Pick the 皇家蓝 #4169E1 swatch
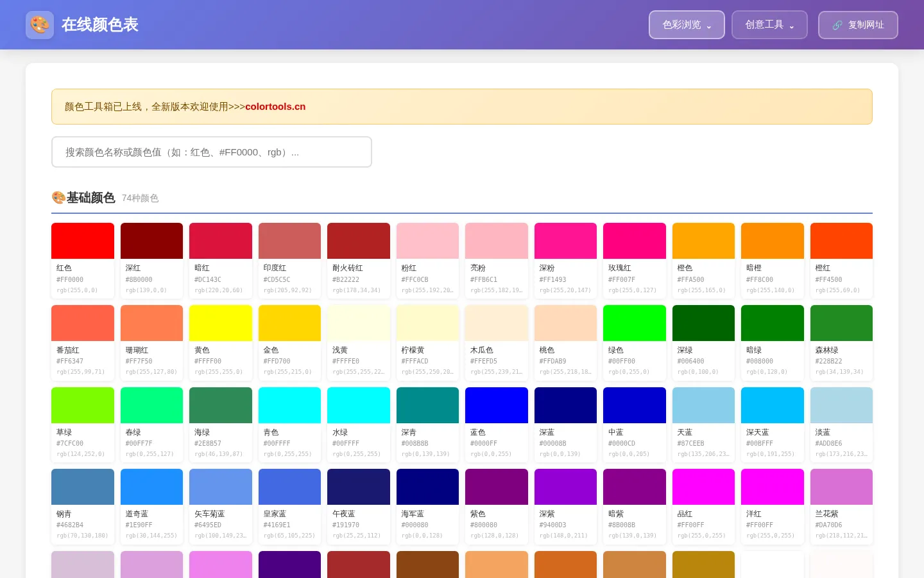The height and width of the screenshot is (578, 924). (x=289, y=507)
